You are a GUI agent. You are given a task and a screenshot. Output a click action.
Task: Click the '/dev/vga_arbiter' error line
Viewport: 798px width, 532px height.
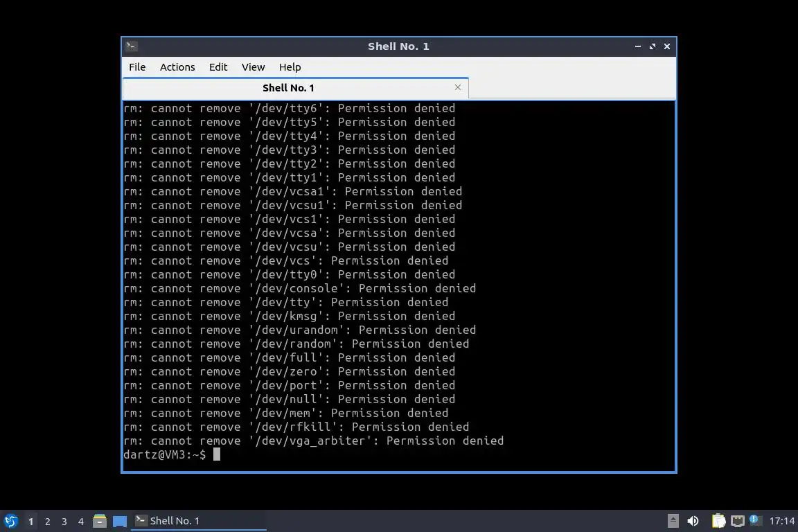[314, 441]
